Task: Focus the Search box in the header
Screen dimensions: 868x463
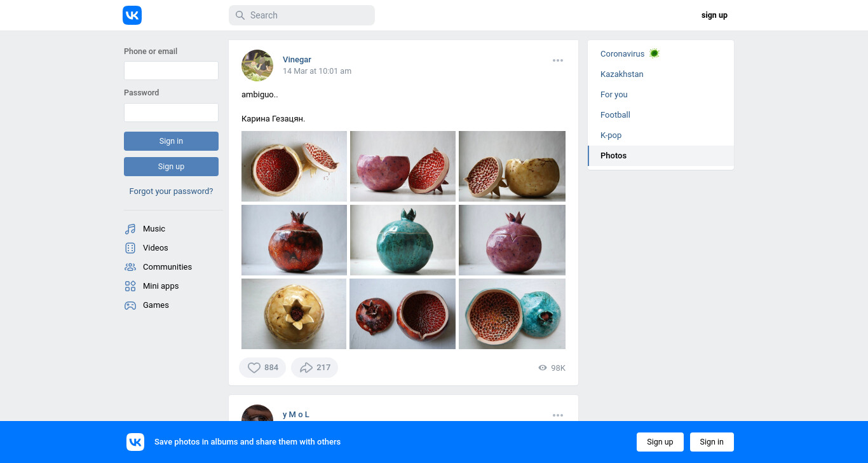Action: pyautogui.click(x=302, y=15)
